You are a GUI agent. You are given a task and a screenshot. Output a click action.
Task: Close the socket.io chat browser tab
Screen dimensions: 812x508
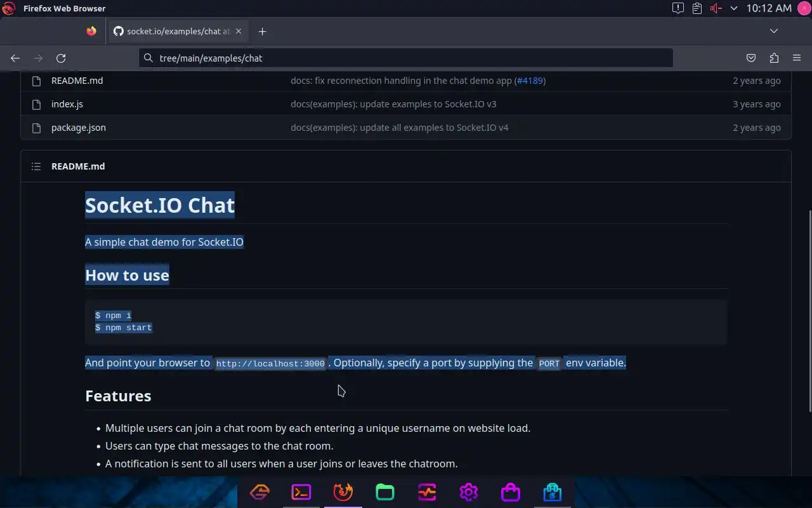coord(239,31)
